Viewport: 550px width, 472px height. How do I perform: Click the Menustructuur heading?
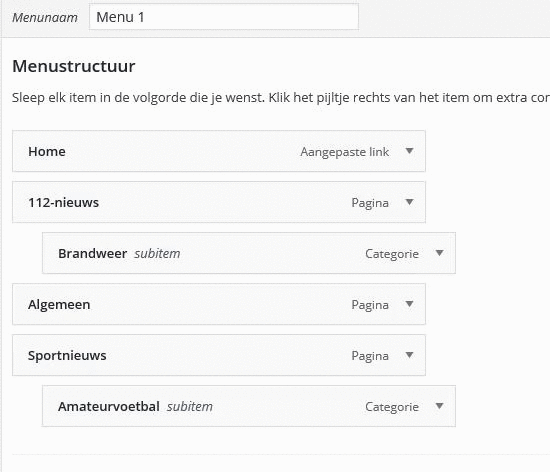[x=74, y=66]
